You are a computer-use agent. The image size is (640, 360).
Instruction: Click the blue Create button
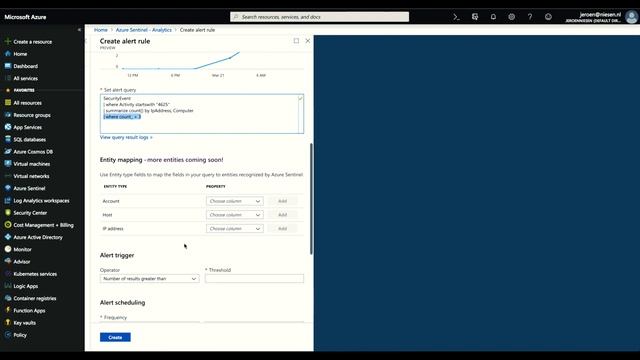tap(115, 337)
